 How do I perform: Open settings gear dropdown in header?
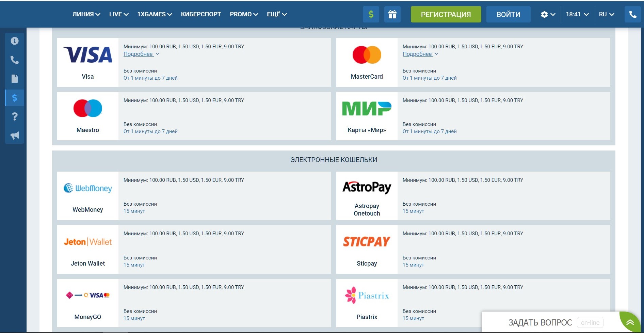548,14
